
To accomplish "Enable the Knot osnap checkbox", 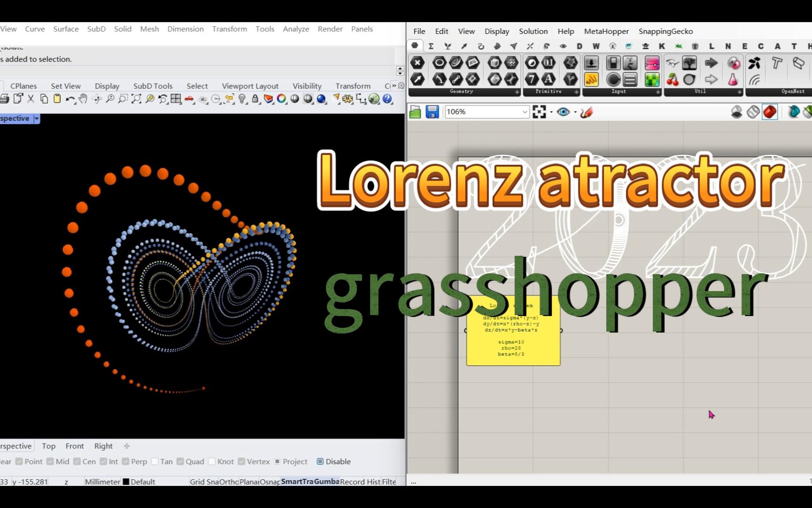I will coord(212,461).
